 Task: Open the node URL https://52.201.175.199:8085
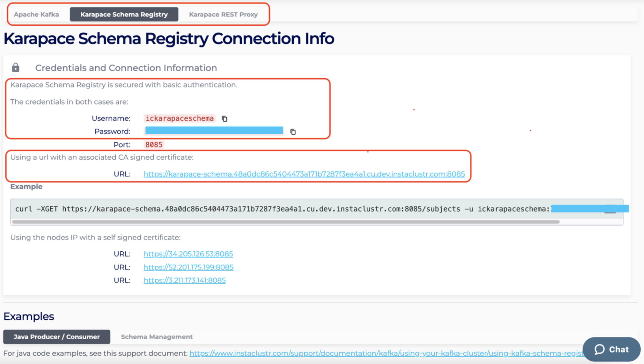[188, 267]
